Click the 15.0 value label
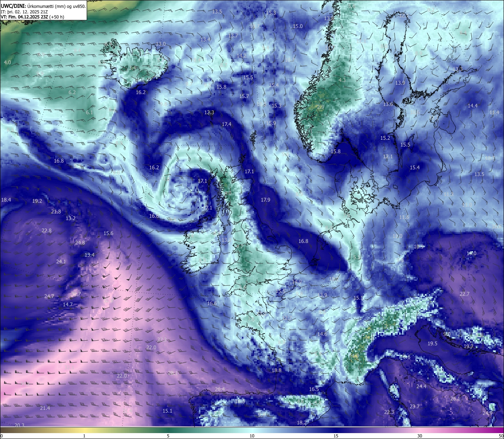Viewport: 504px width, 439px height. 298,26
